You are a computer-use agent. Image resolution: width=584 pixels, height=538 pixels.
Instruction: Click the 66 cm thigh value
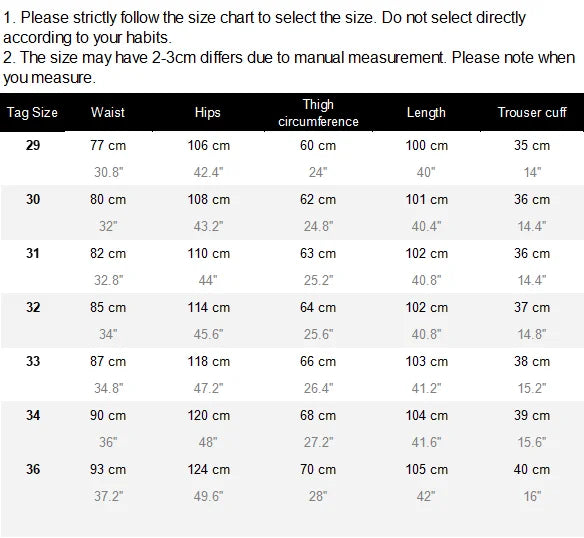[318, 361]
